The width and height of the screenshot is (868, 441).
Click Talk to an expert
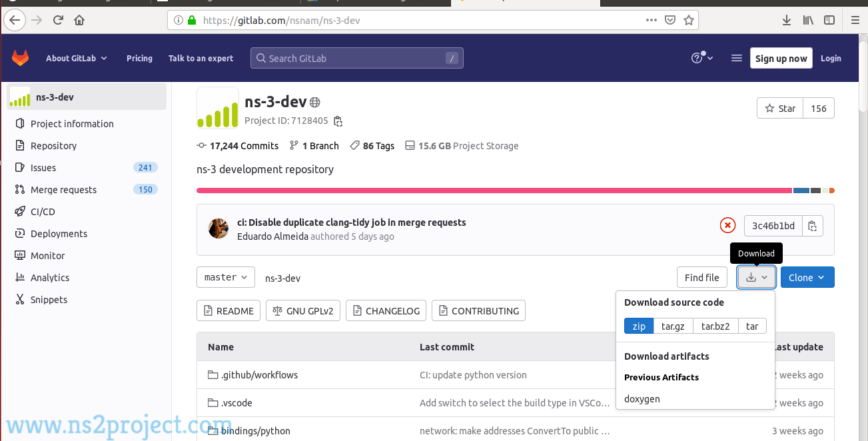tap(201, 58)
